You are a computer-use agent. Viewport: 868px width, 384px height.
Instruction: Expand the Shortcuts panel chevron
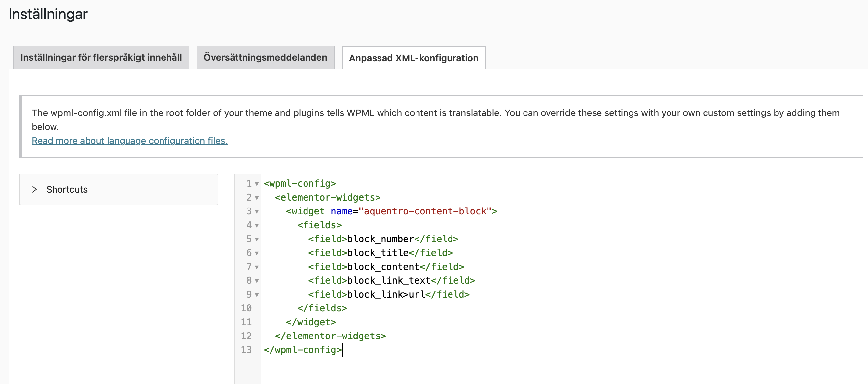click(x=34, y=189)
